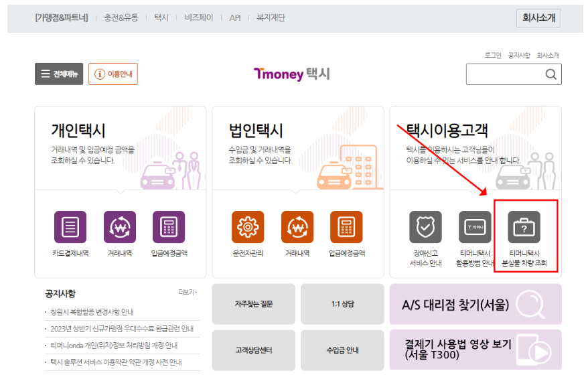Open 티머니택시 활용방법 안내 card icon
588x375 pixels.
tap(475, 227)
